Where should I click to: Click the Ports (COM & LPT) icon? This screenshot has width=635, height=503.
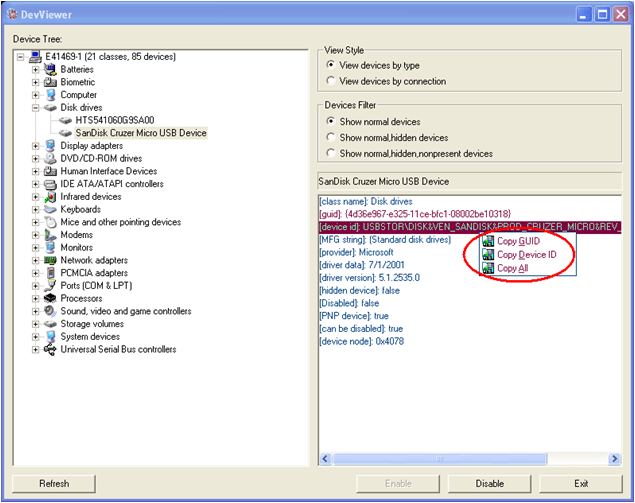50,286
